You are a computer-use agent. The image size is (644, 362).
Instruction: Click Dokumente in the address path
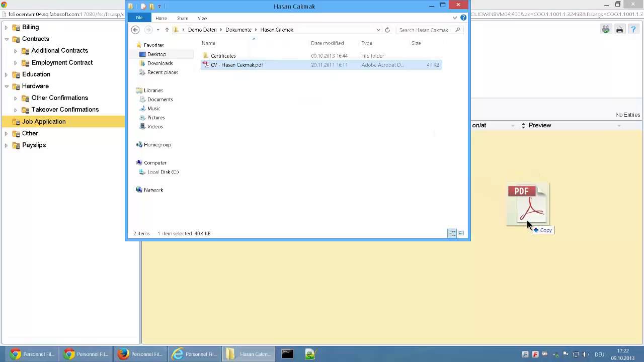point(238,30)
